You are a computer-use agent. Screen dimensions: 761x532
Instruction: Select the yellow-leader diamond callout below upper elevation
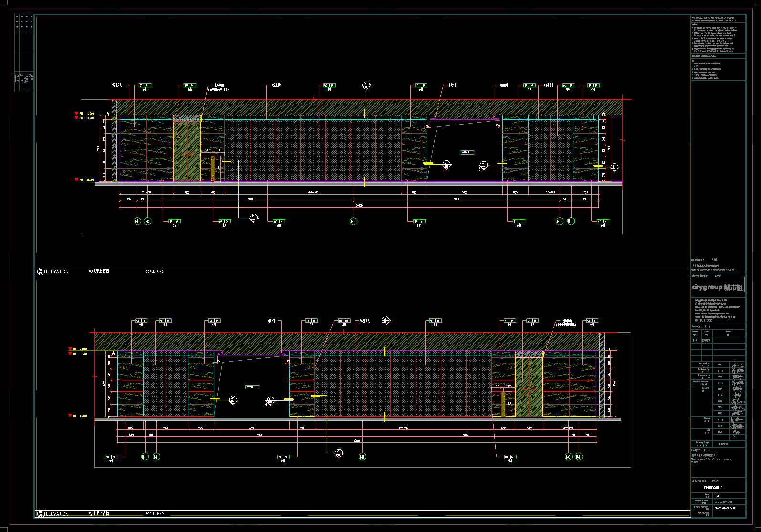[x=254, y=219]
